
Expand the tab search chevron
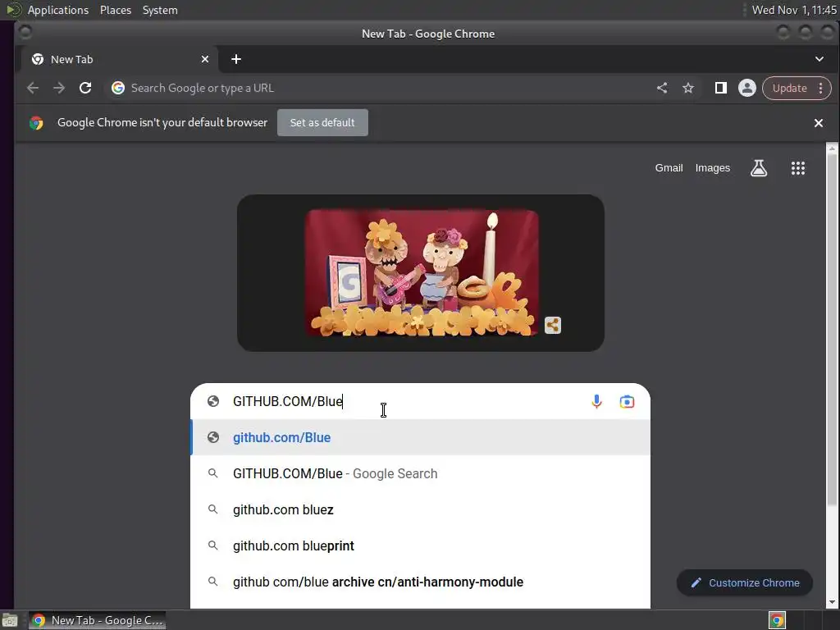click(x=819, y=59)
